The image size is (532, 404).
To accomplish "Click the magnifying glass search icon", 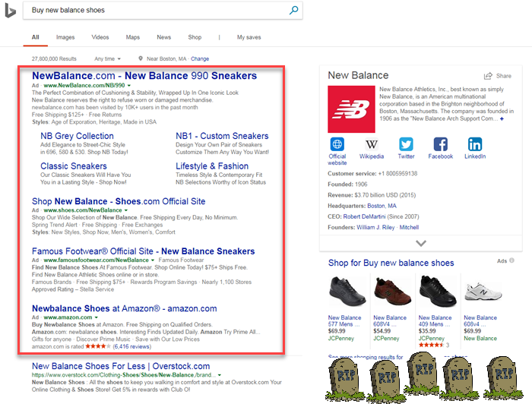I will pyautogui.click(x=293, y=11).
